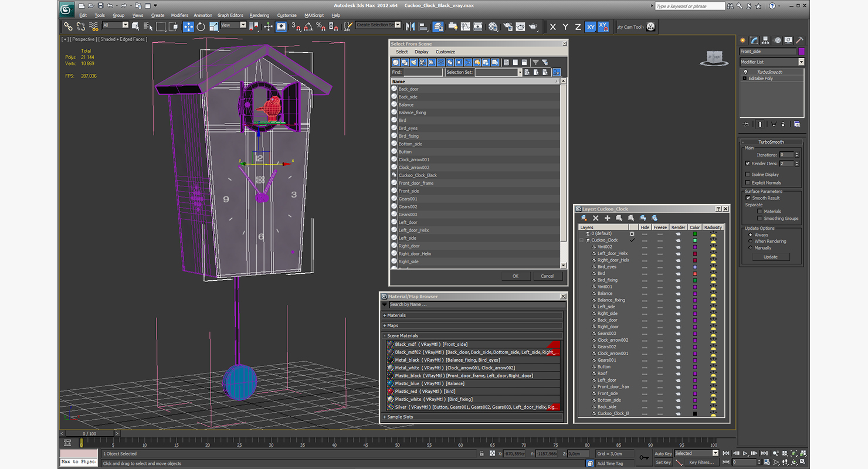868x469 pixels.
Task: Open the Utilities hammer panel tab
Action: 799,40
